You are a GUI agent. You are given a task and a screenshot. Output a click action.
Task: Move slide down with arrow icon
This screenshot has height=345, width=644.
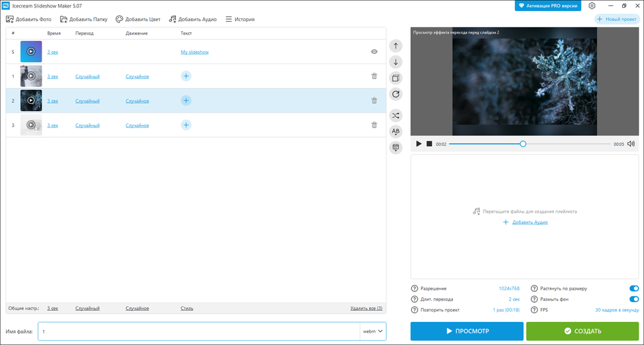point(396,62)
